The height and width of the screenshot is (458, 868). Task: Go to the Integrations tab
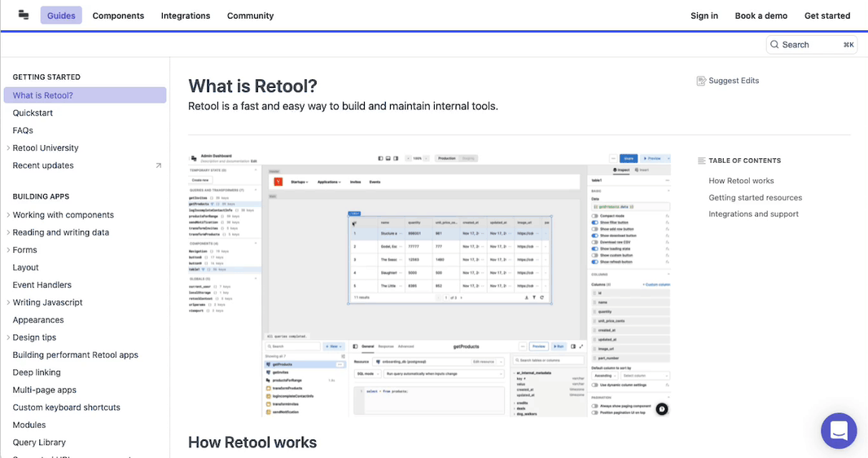(x=186, y=15)
